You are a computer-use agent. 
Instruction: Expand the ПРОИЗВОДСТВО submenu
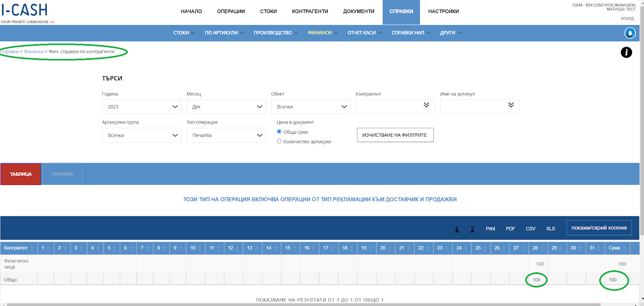[276, 33]
